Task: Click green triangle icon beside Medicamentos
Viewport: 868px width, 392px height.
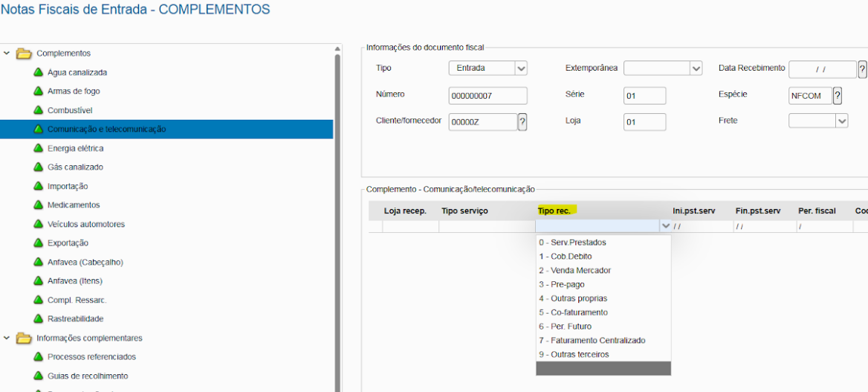Action: (38, 205)
